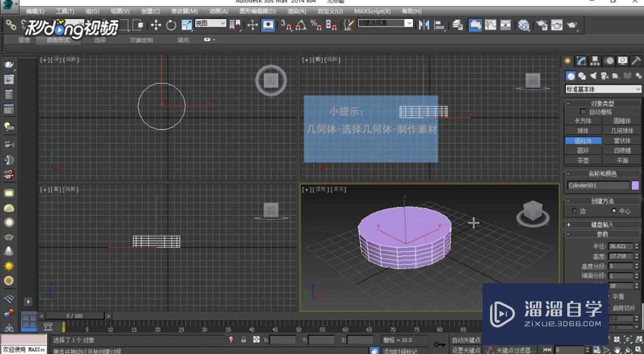
Task: Click the 长方体 primitive button
Action: [583, 121]
